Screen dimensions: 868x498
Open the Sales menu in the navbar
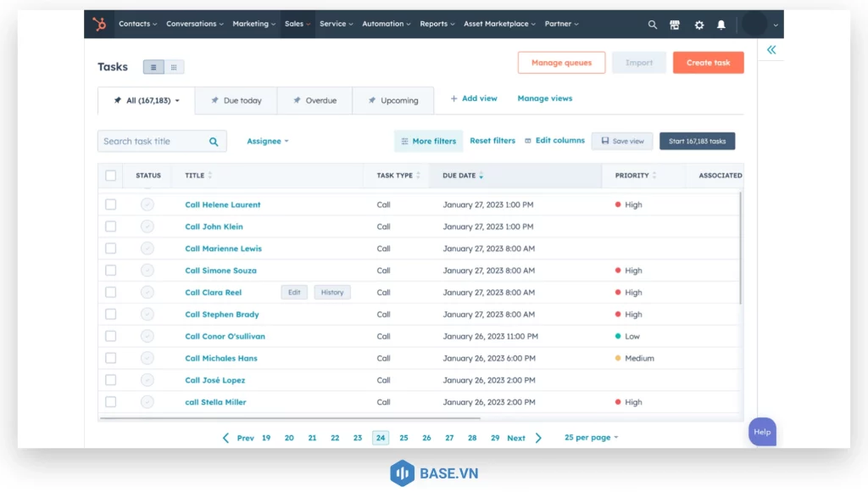pos(297,24)
